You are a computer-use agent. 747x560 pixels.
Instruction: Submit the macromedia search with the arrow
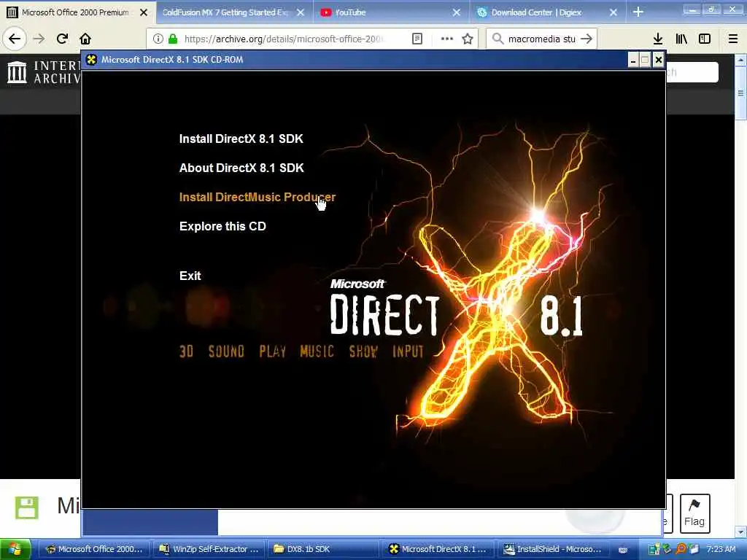click(587, 39)
